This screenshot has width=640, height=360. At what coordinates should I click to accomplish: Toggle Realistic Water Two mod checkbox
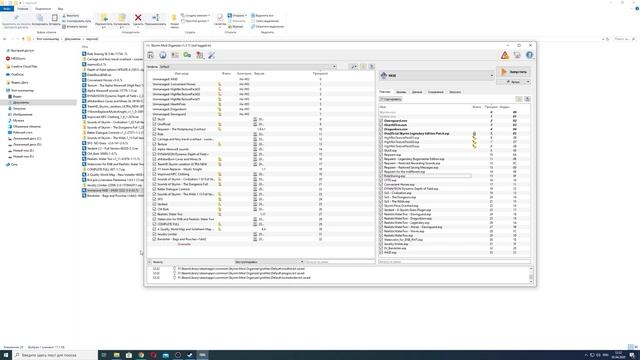point(154,214)
